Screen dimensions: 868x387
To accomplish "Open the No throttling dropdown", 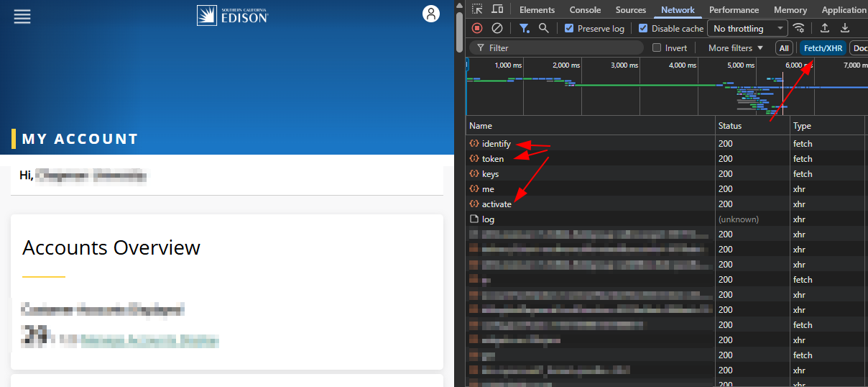I will pos(747,29).
